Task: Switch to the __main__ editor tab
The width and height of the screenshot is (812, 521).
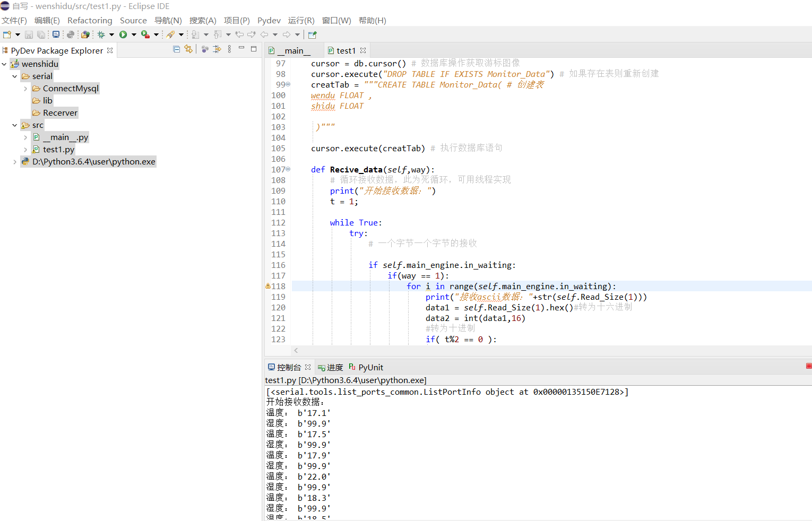Action: (x=294, y=50)
